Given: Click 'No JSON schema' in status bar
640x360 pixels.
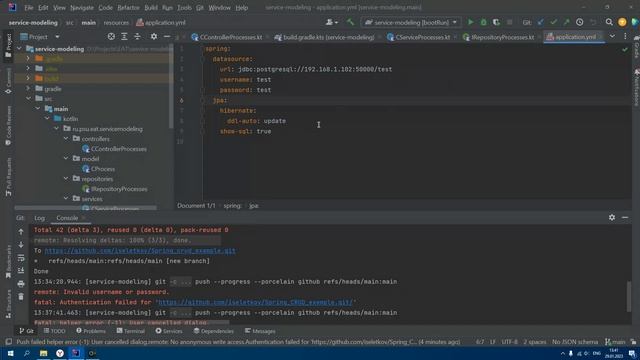Looking at the screenshot, I should (575, 342).
